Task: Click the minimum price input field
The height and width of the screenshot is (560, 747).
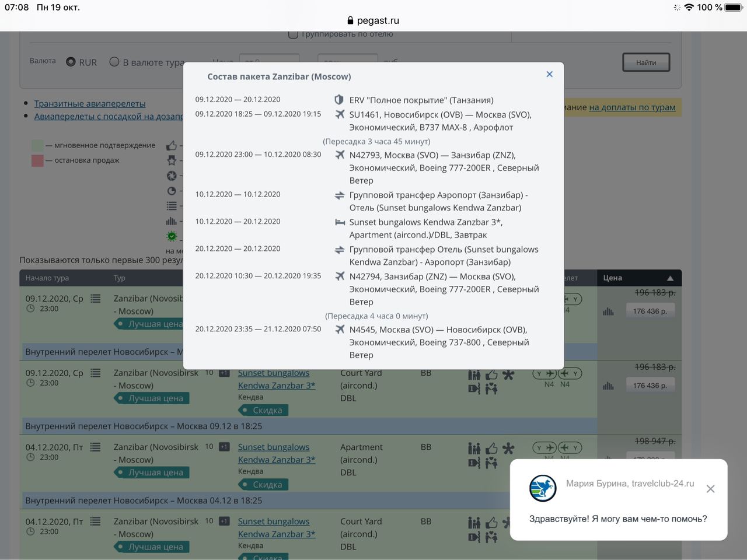Action: tap(269, 60)
